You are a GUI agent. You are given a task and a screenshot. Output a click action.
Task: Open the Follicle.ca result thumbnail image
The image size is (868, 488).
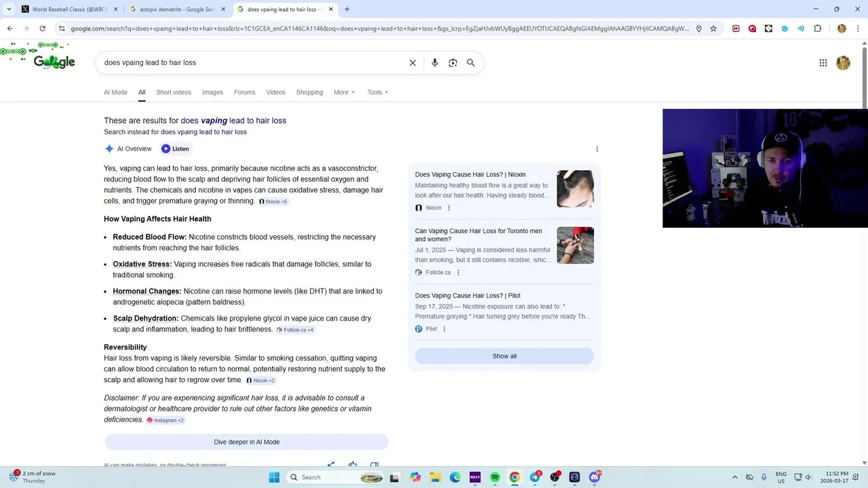coord(575,245)
